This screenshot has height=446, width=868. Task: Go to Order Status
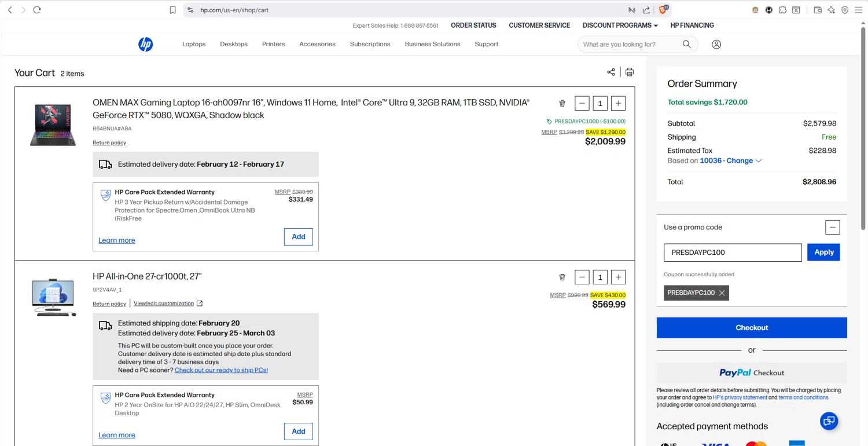click(473, 25)
